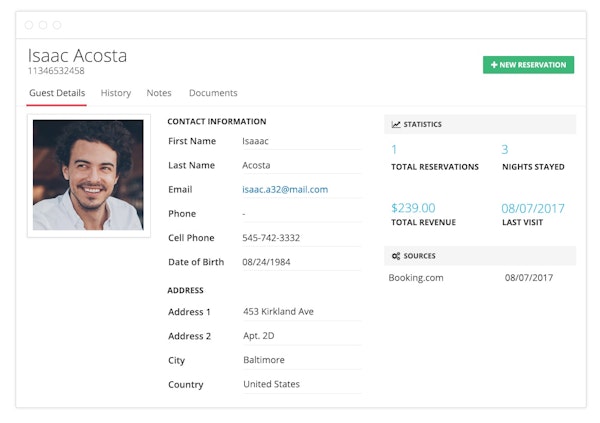600x423 pixels.
Task: Open the Country field United States
Action: point(300,384)
